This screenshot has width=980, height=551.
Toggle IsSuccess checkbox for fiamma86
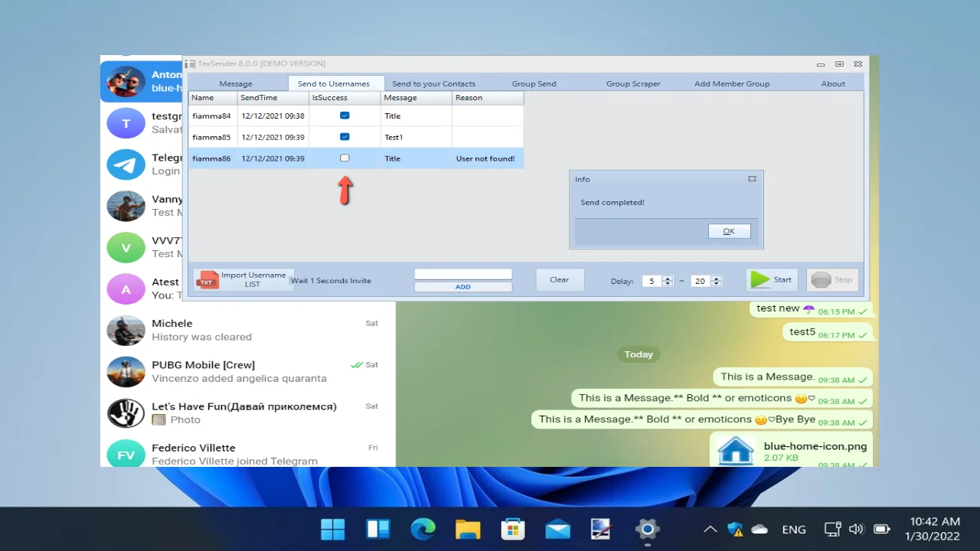345,158
